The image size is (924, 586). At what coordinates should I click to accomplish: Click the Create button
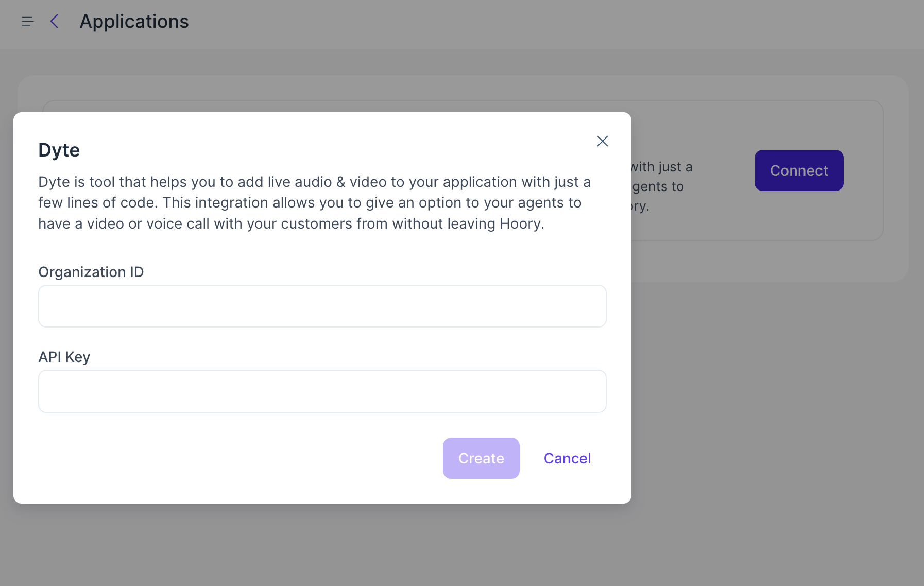[x=481, y=458]
